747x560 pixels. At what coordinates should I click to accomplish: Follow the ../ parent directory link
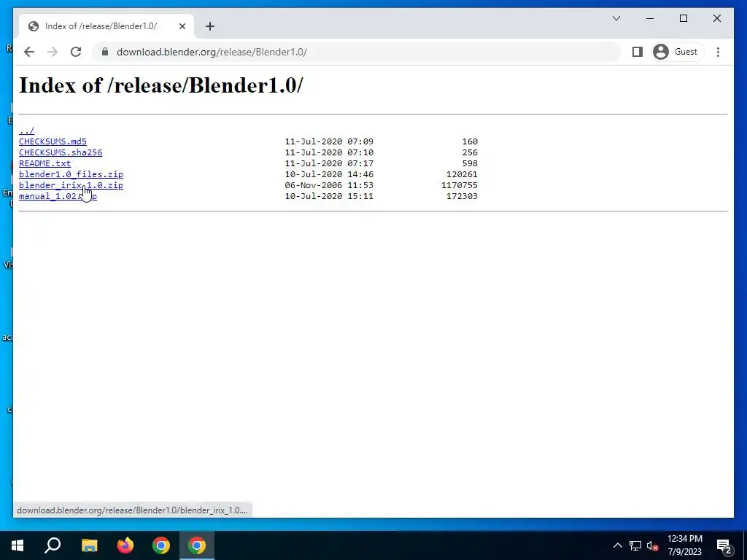point(26,131)
